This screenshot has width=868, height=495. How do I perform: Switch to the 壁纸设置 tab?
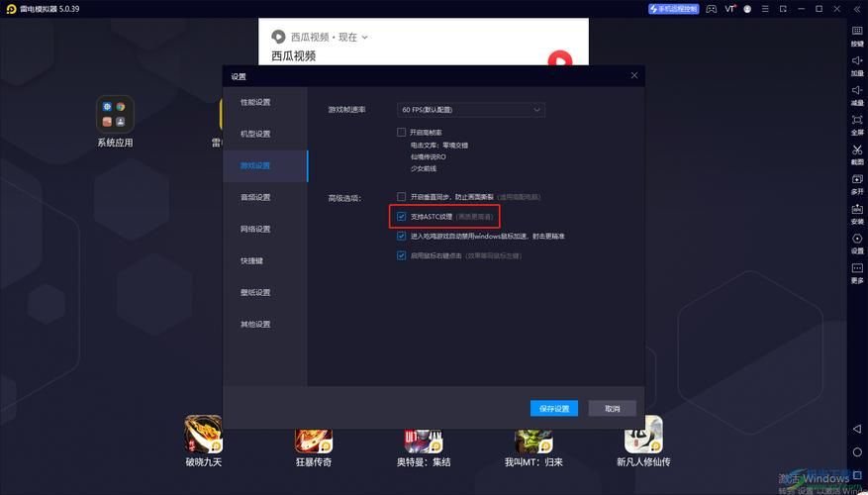pyautogui.click(x=265, y=292)
